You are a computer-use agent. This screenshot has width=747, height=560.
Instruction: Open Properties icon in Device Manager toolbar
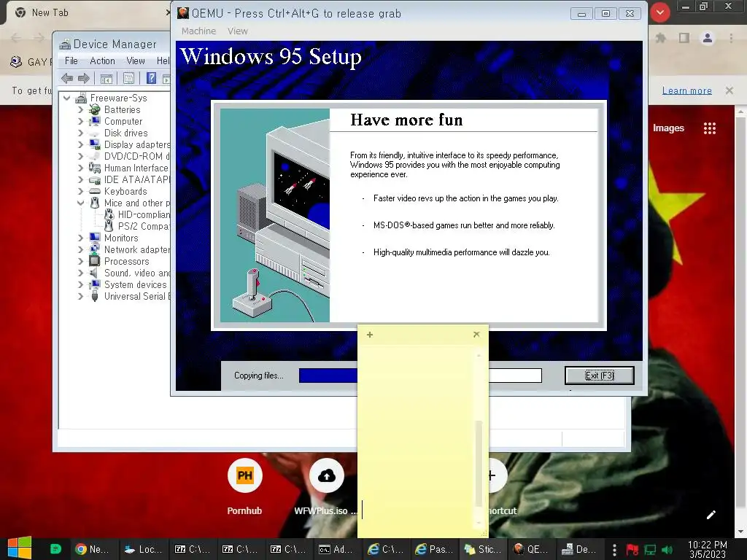128,78
